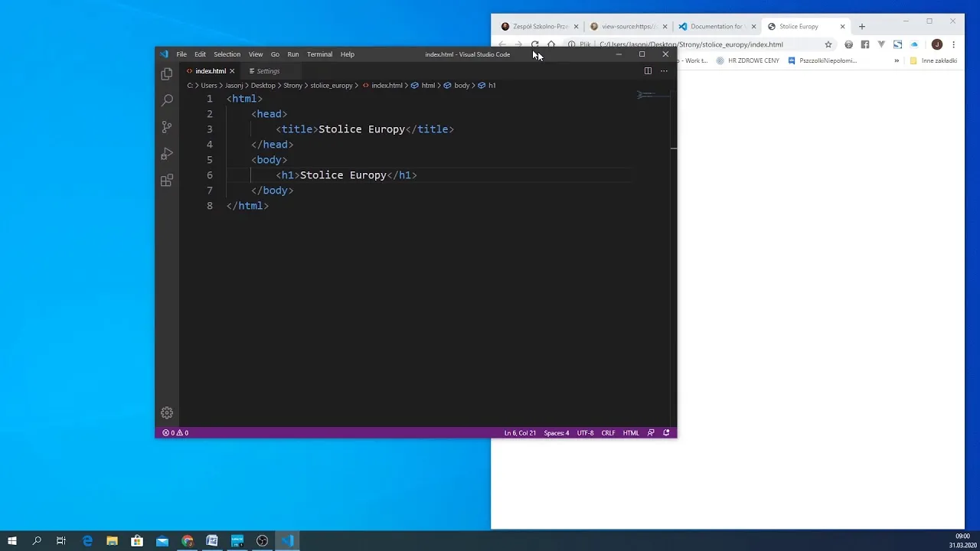This screenshot has width=980, height=551.
Task: Click the notifications bell in status bar
Action: 666,433
